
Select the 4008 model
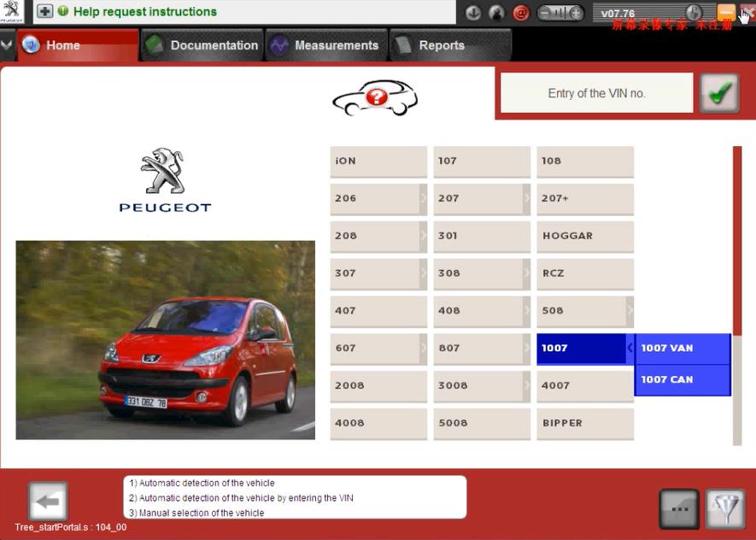pos(378,423)
